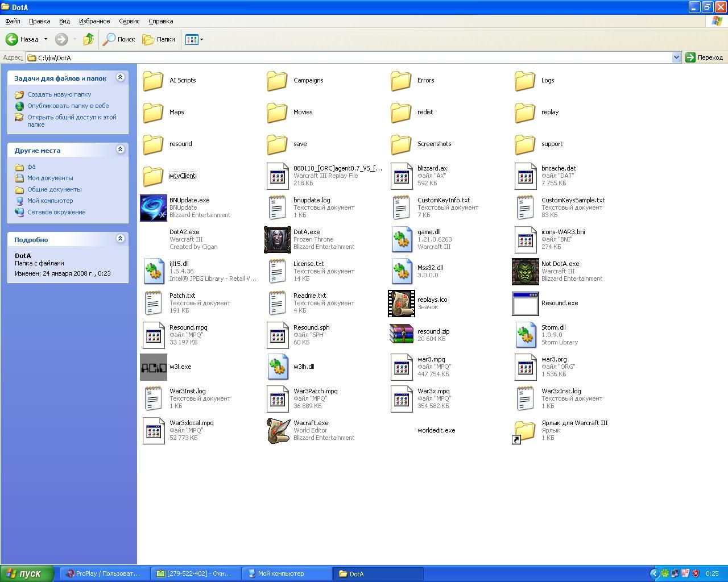Select Resound.exe window-style icon
728x582 pixels.
(526, 303)
